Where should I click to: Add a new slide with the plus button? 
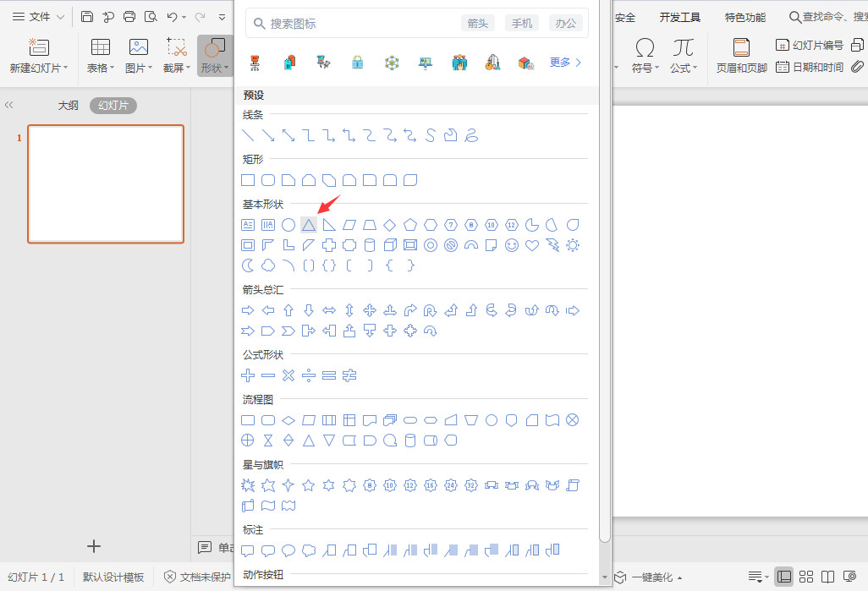pyautogui.click(x=93, y=546)
